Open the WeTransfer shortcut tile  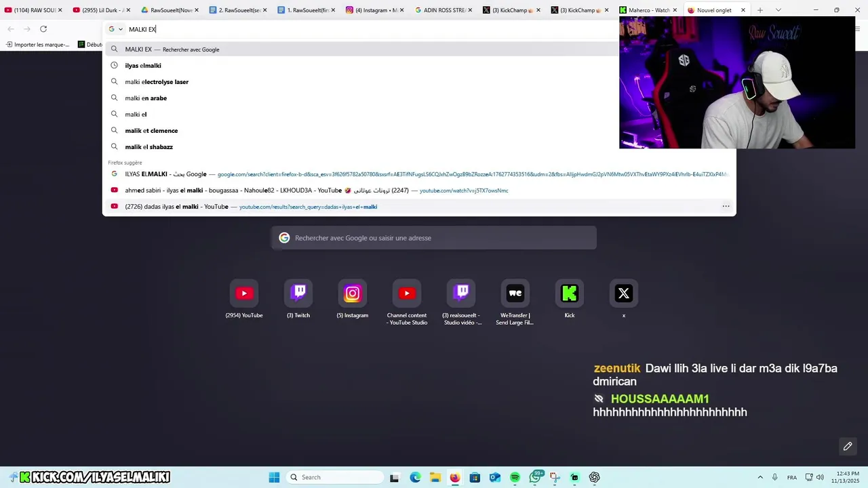pyautogui.click(x=515, y=293)
